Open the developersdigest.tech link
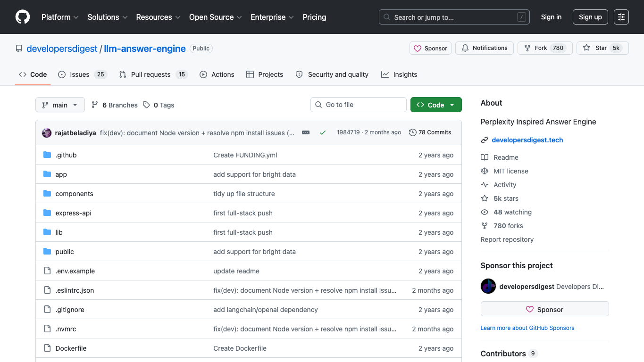This screenshot has width=644, height=362. [x=527, y=140]
